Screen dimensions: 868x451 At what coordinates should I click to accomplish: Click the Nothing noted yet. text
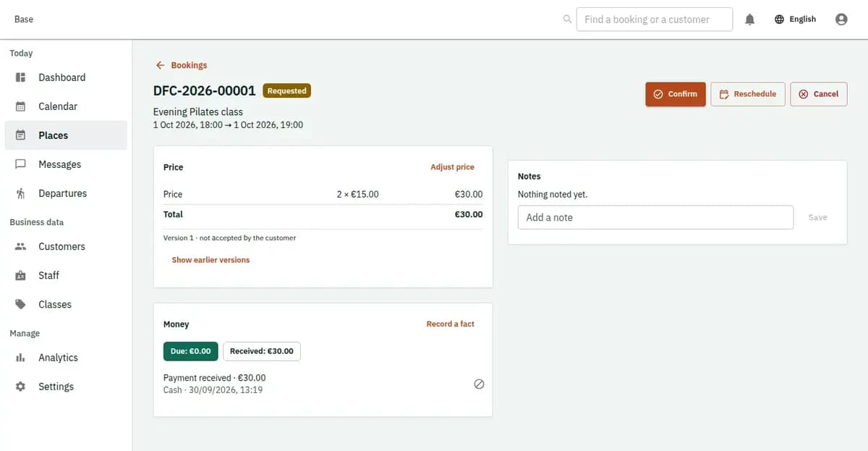coord(553,195)
